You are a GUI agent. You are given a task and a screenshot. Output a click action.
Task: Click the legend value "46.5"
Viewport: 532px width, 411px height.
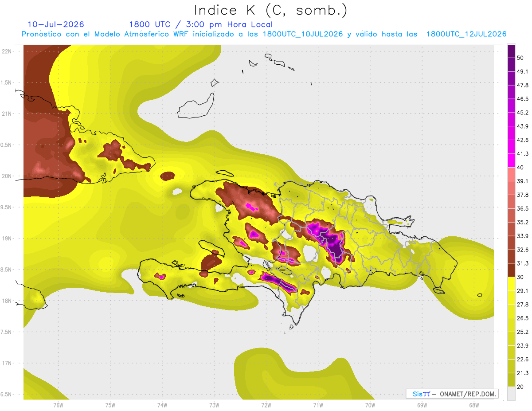point(523,99)
